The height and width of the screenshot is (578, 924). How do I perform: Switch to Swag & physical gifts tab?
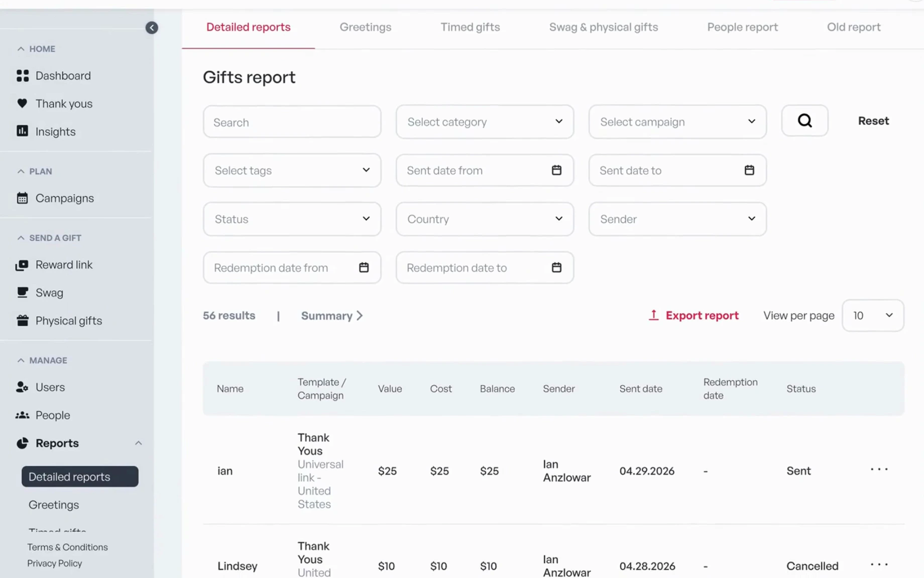coord(603,27)
